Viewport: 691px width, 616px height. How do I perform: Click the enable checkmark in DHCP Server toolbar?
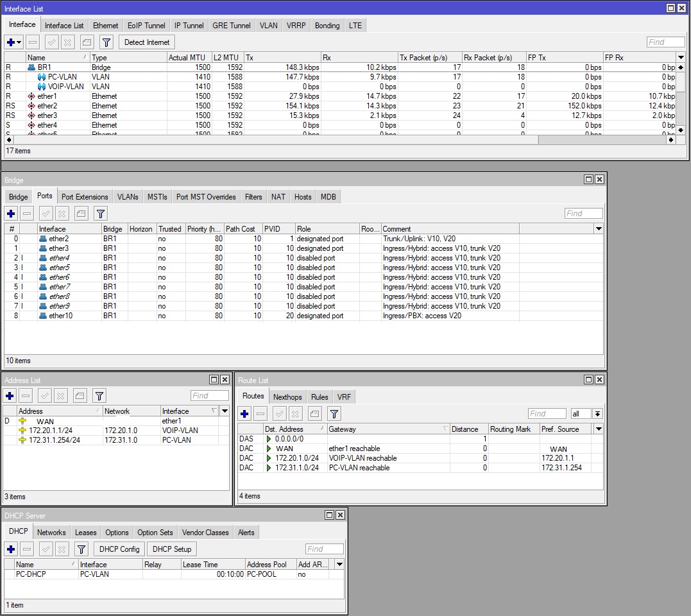point(46,549)
